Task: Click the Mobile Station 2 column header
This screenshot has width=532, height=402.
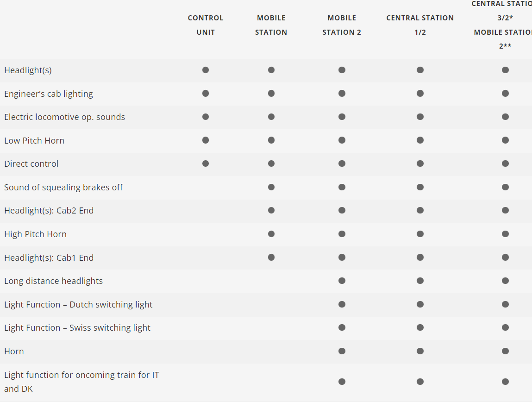Action: coord(342,25)
